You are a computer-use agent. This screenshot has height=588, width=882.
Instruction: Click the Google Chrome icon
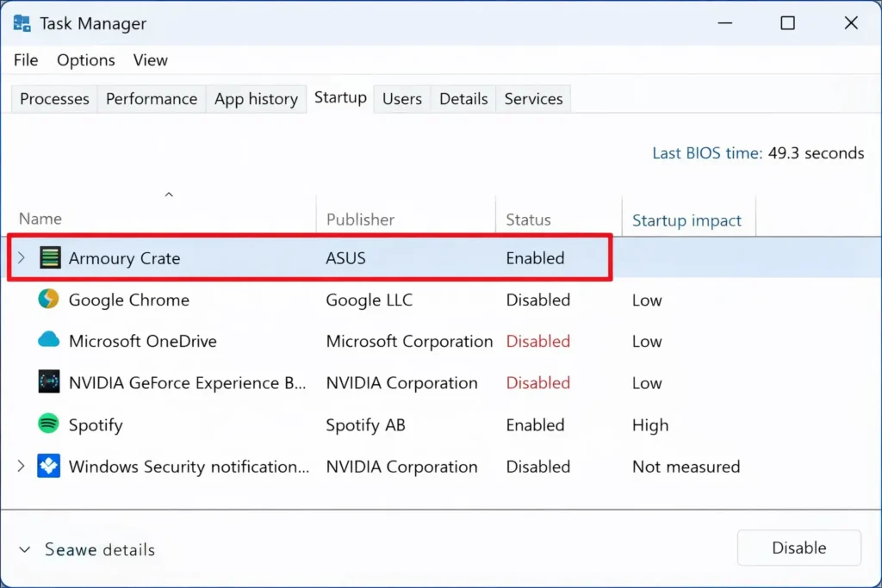[x=49, y=300]
